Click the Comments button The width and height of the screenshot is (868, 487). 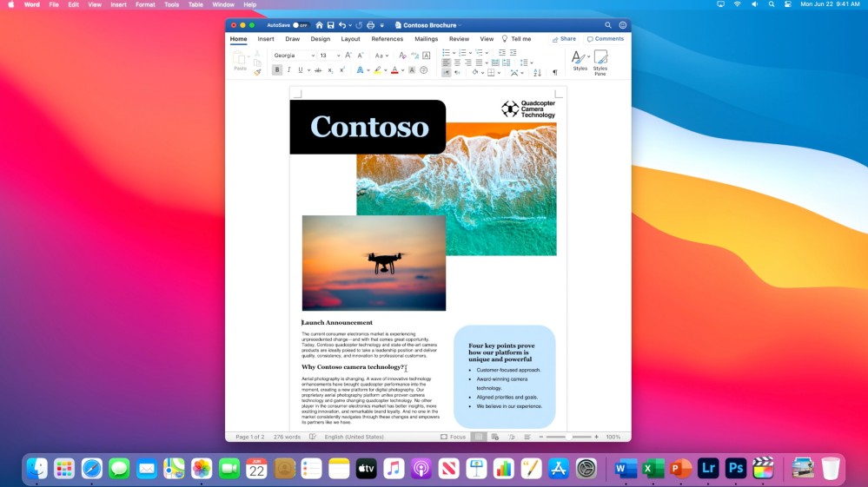pyautogui.click(x=606, y=39)
